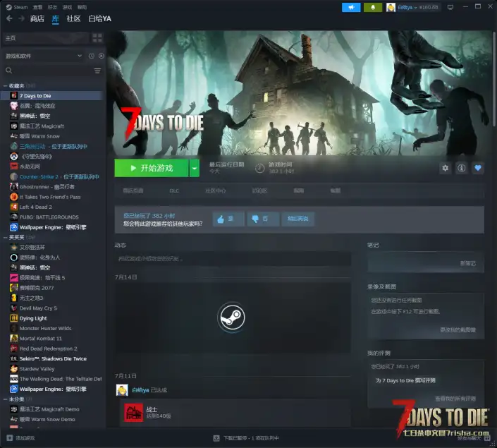Click the Walking Dead Telltale game icon

tap(13, 379)
